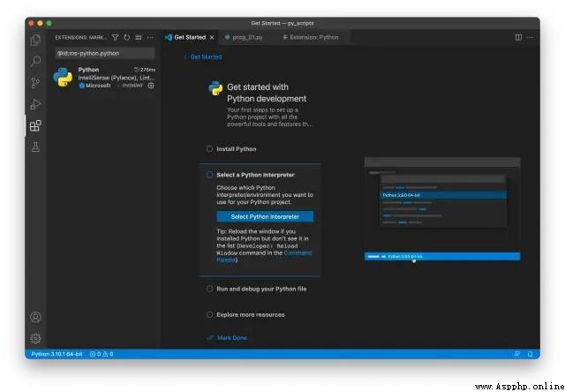Expand Explore more resources step
Viewport: 565px width, 392px height.
pos(251,315)
